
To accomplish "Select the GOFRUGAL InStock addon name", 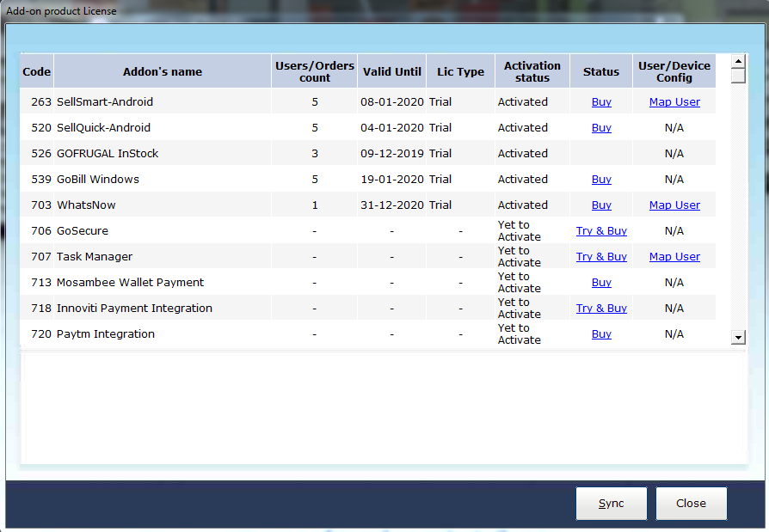I will tap(108, 153).
